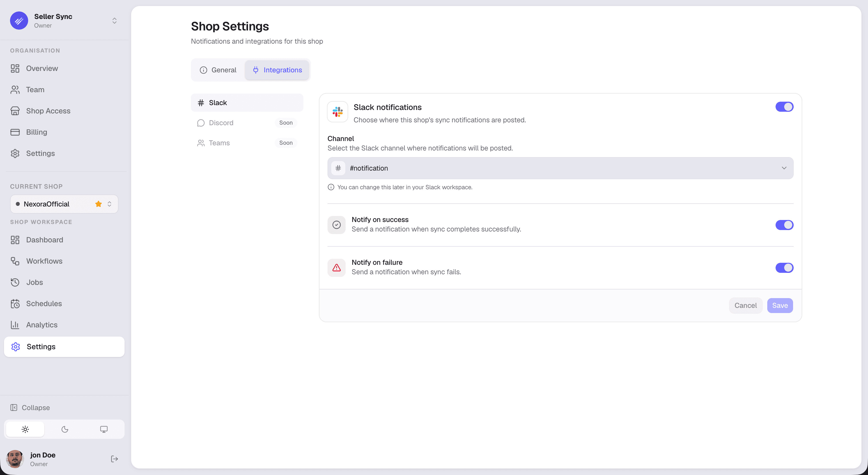Select shop workspace Settings item
Image resolution: width=868 pixels, height=475 pixels.
click(x=64, y=347)
